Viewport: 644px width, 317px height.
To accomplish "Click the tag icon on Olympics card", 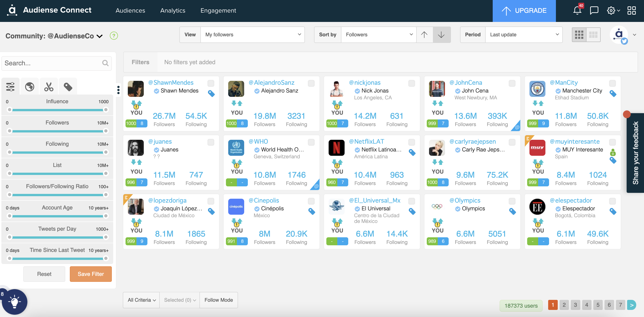I will tap(513, 211).
